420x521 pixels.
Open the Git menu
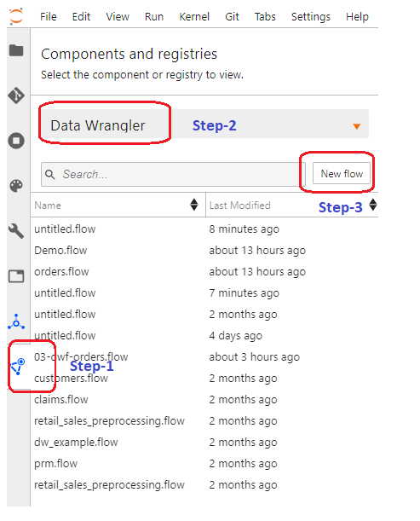click(x=232, y=16)
